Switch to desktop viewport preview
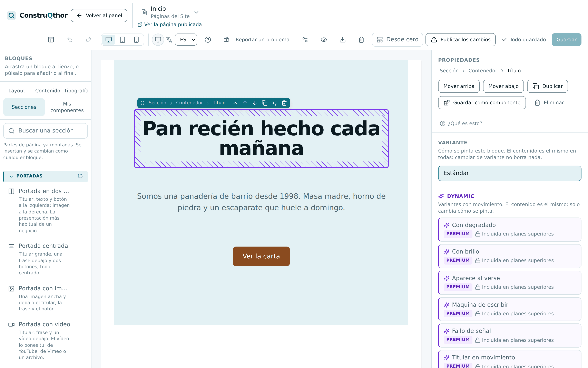 tap(109, 40)
